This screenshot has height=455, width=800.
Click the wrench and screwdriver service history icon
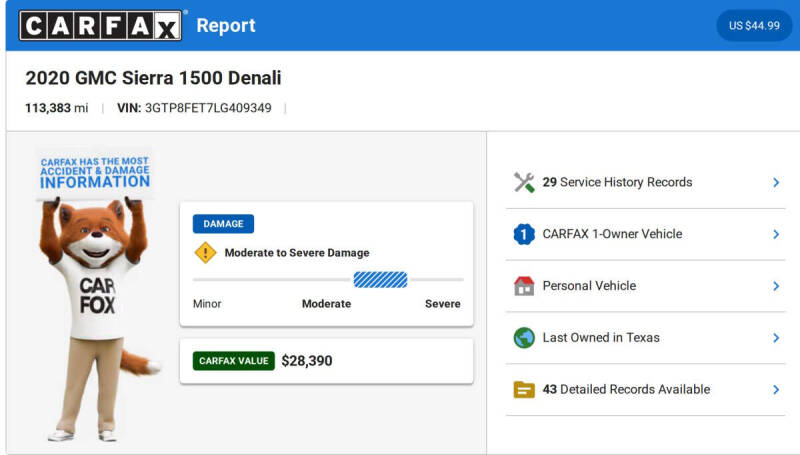coord(524,182)
